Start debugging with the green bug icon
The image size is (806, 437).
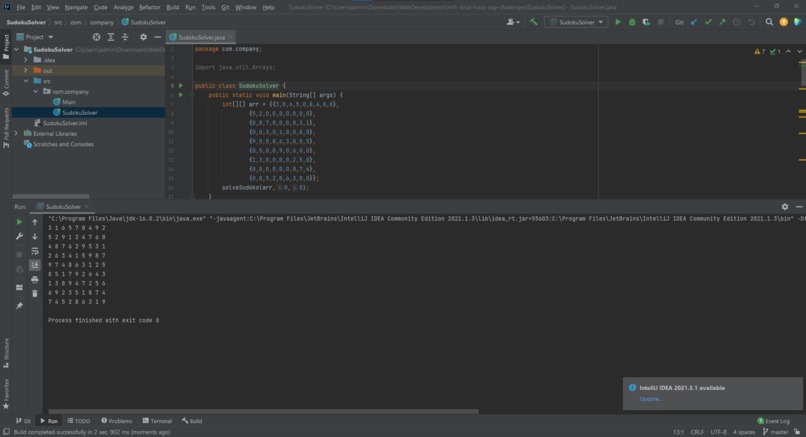pos(632,22)
